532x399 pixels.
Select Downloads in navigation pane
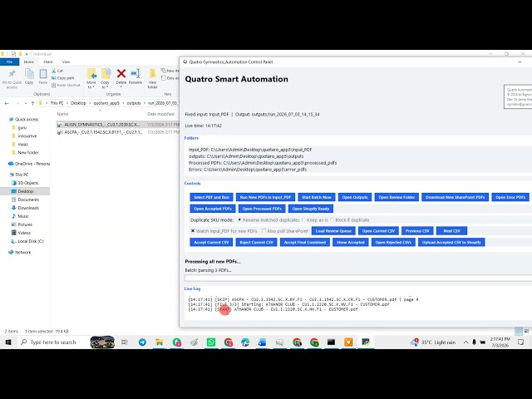(28, 208)
